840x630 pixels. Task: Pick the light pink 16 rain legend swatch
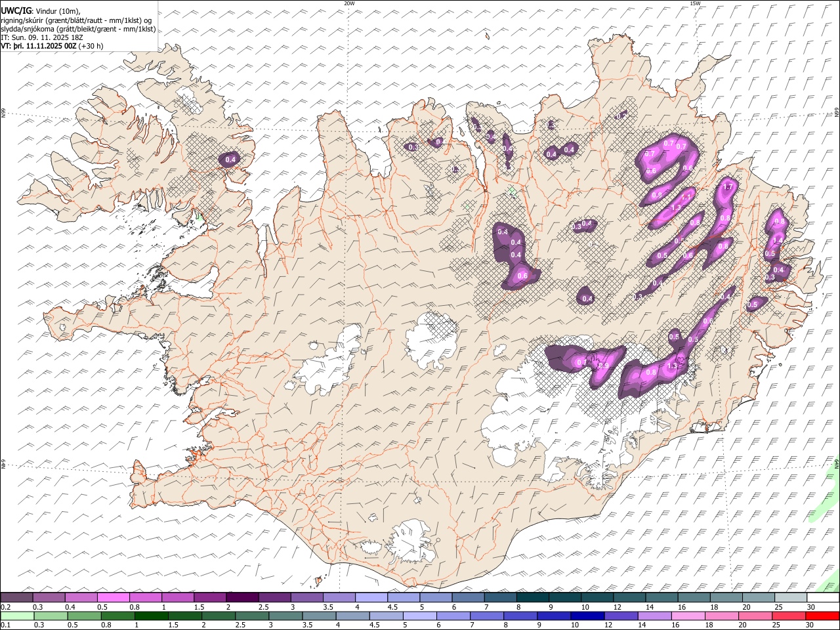tap(688, 616)
